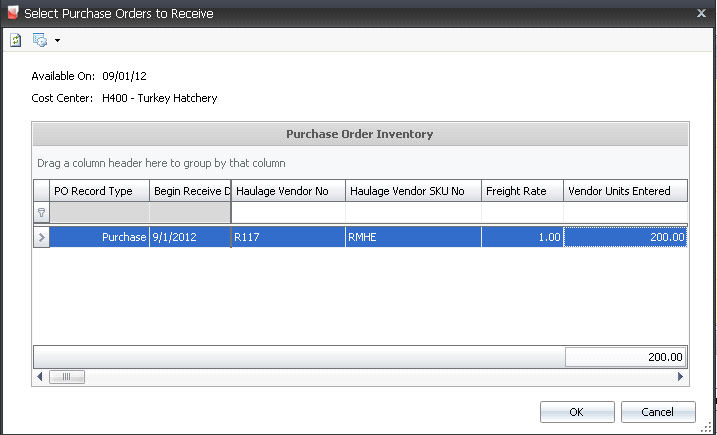Select the RMHE SKU cell
This screenshot has height=435, width=717.
click(413, 237)
